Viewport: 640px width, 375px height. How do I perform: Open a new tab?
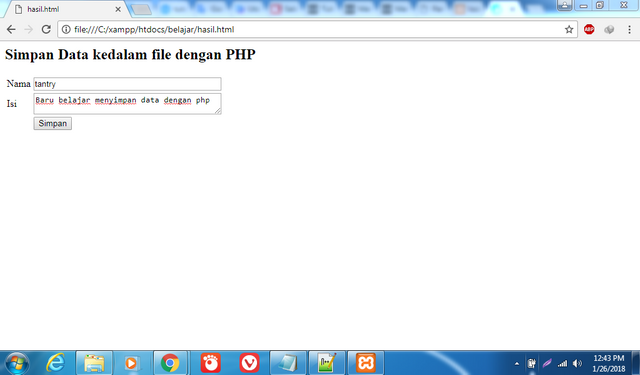142,10
